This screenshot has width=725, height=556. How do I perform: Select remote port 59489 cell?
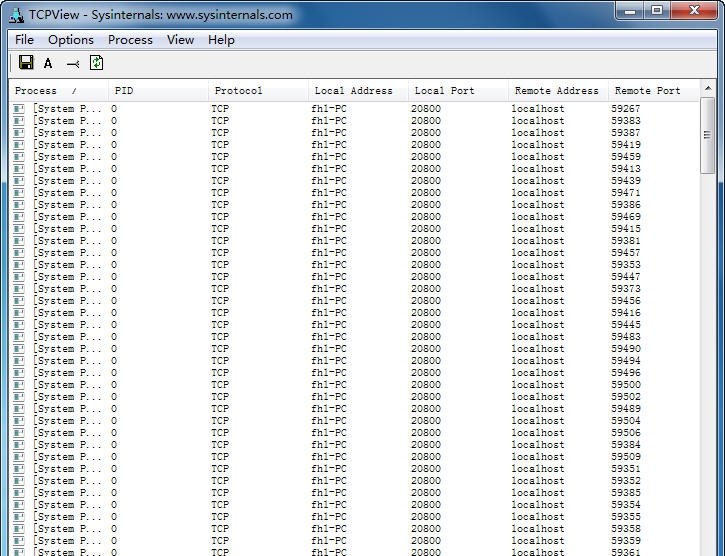626,409
